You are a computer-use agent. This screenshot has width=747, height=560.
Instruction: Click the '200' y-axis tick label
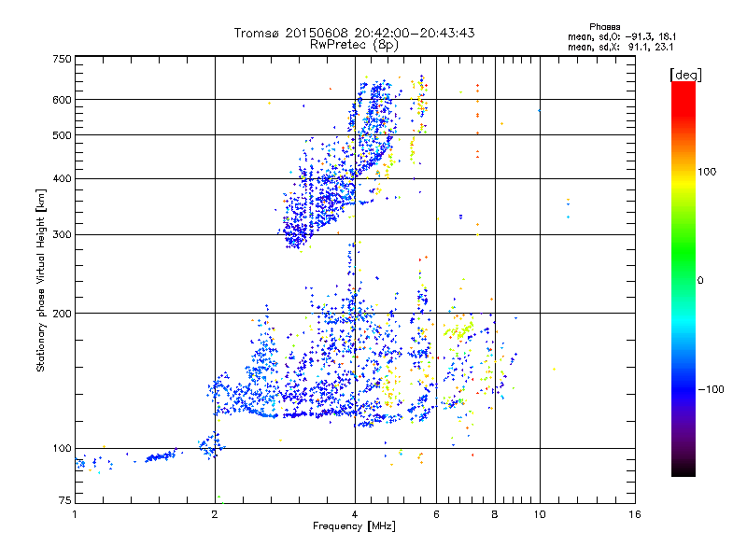tap(62, 314)
